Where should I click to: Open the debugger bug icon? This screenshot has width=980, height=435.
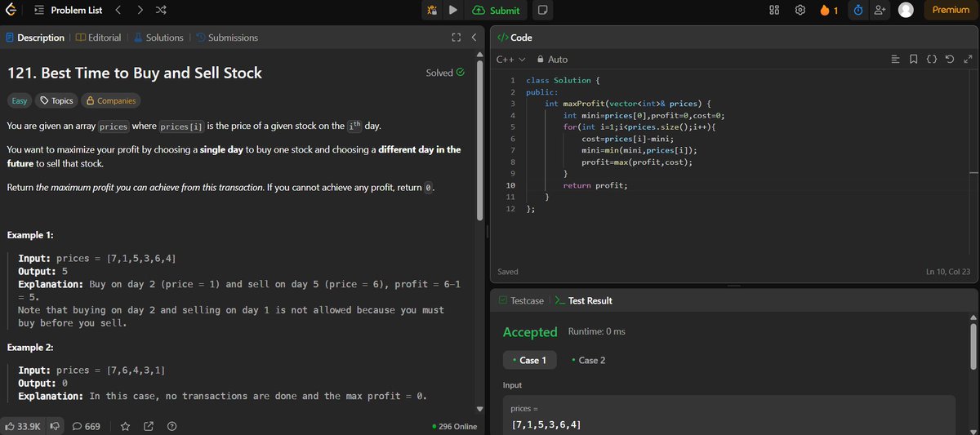pyautogui.click(x=430, y=10)
